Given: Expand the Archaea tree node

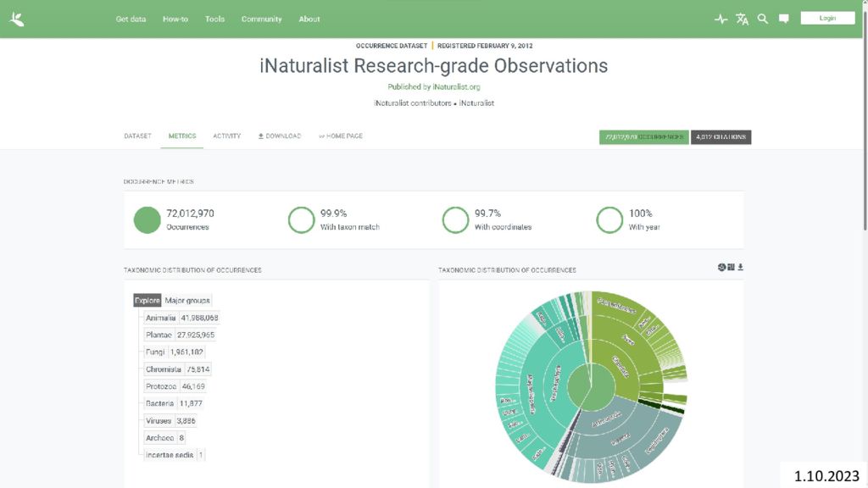Looking at the screenshot, I should (x=159, y=438).
